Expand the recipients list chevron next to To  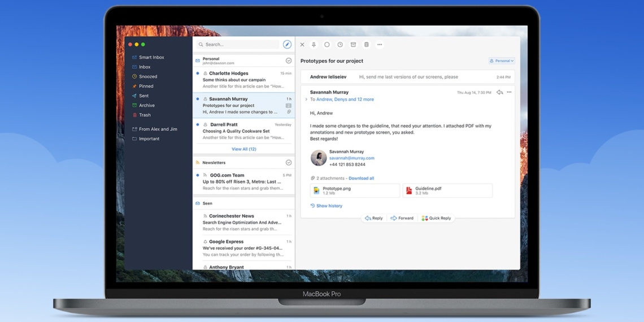tap(306, 99)
